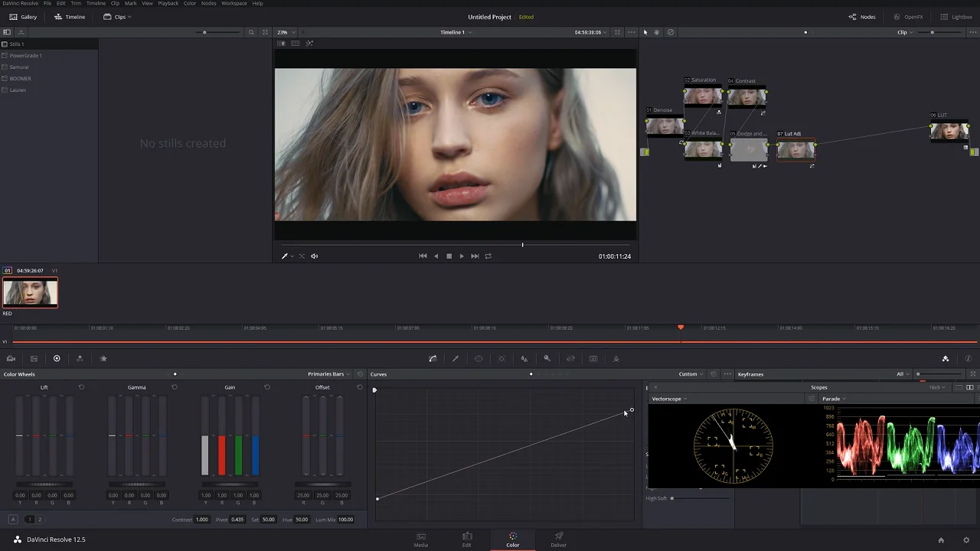Switch to the Deliver page
Image resolution: width=980 pixels, height=551 pixels.
(x=559, y=540)
